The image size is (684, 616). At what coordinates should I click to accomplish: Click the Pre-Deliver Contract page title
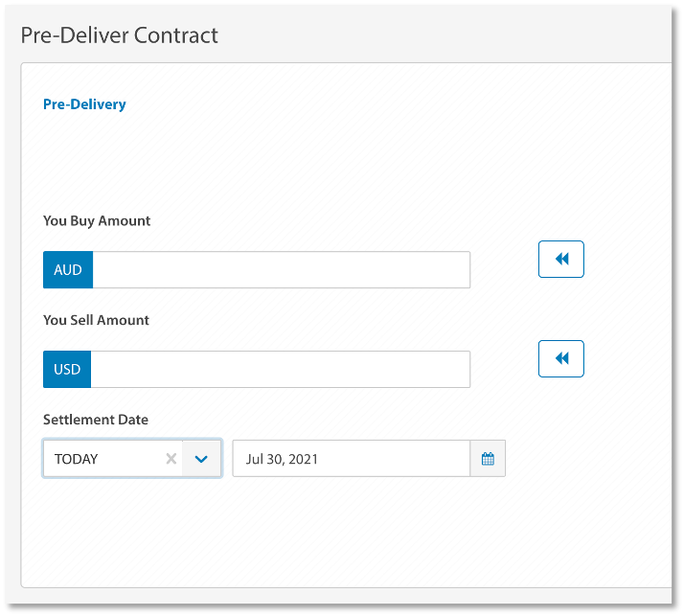(x=120, y=35)
